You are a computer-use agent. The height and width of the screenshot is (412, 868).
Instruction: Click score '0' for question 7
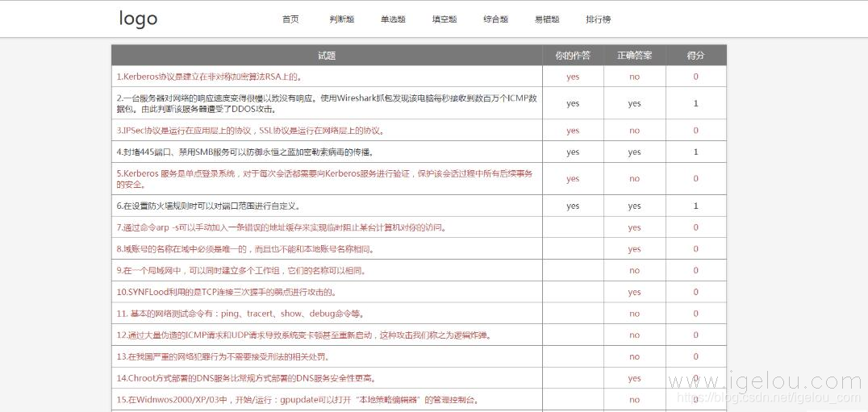[696, 227]
